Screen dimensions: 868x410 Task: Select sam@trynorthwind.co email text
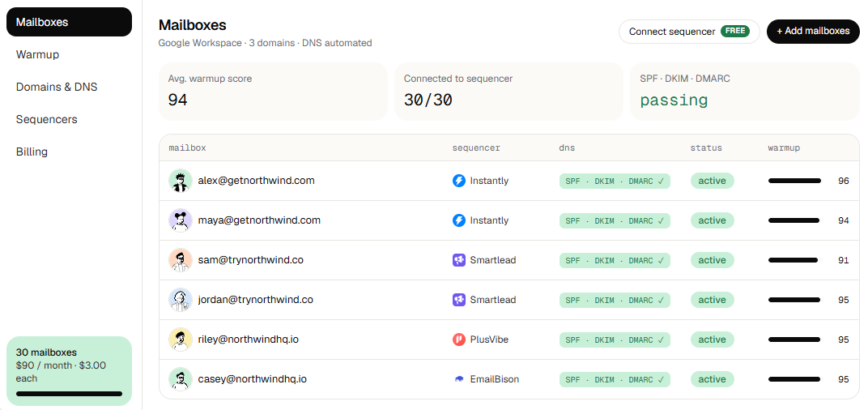click(250, 260)
